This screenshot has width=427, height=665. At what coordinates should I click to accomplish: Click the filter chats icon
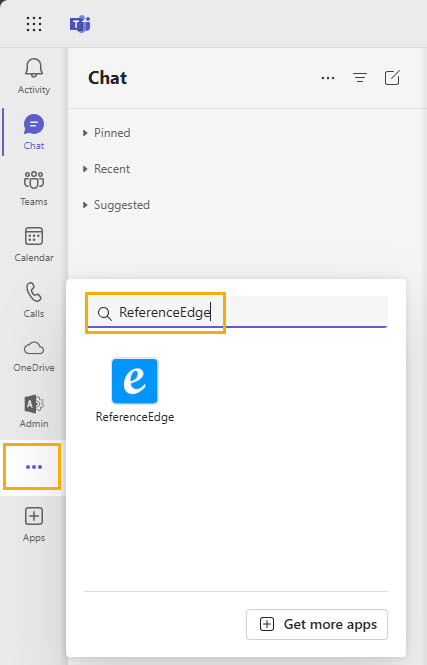pos(360,78)
